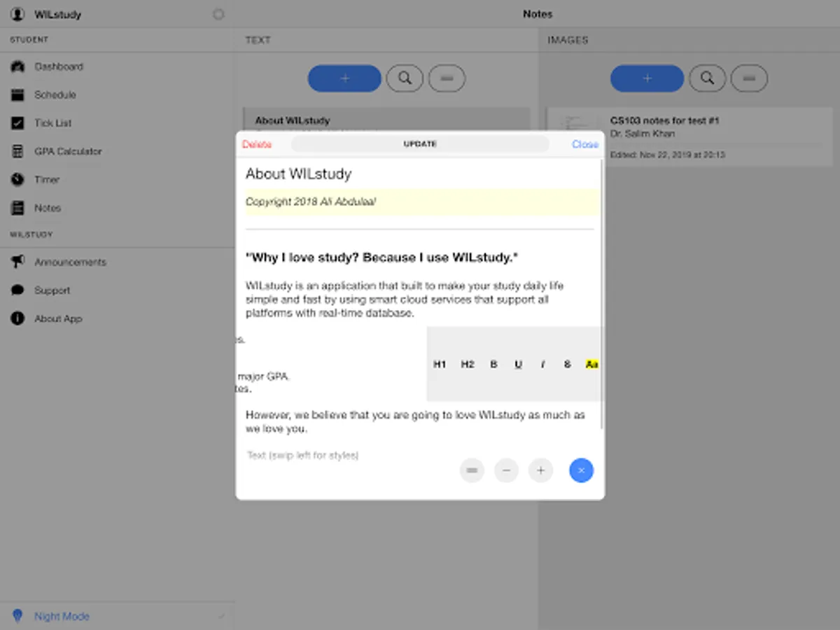Screen dimensions: 840x630
Task: Select Notes in the sidebar
Action: pyautogui.click(x=48, y=208)
